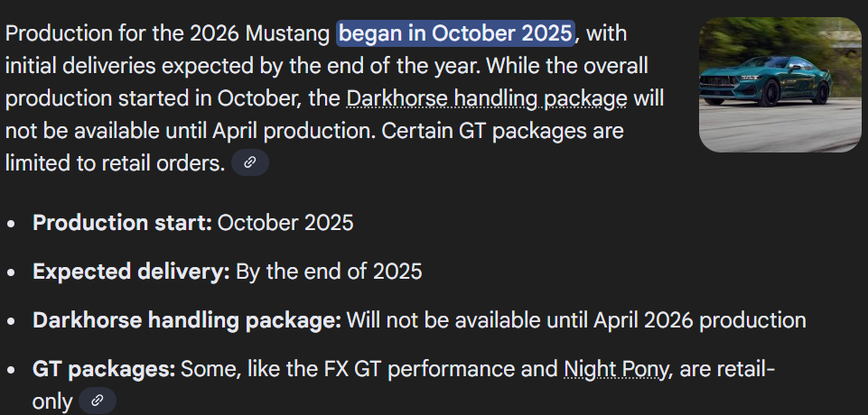Click the "By the end of 2025" text
The height and width of the screenshot is (415, 868).
[329, 272]
